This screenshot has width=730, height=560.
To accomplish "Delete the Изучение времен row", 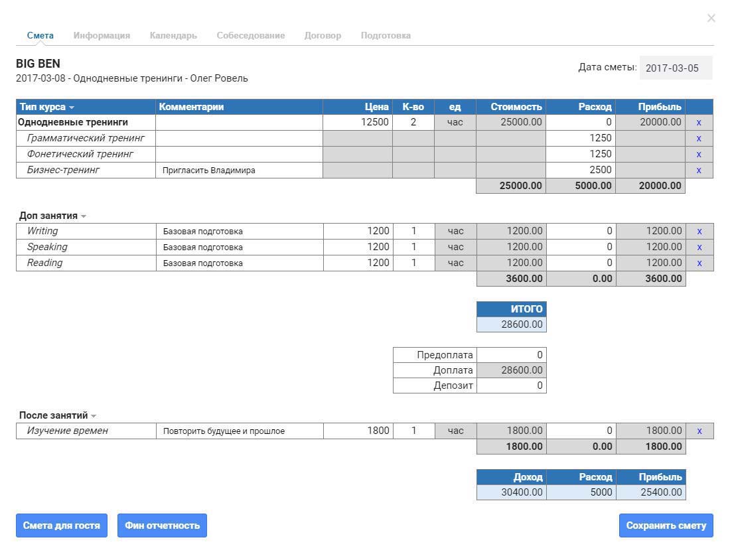I will 699,431.
